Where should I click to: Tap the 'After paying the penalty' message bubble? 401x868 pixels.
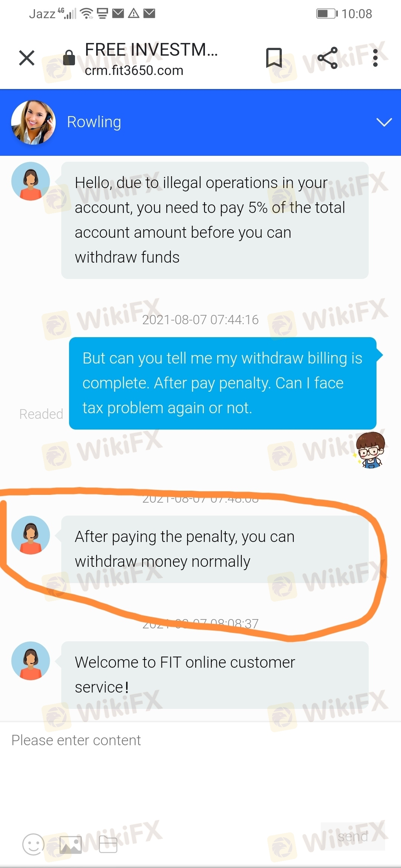(215, 549)
